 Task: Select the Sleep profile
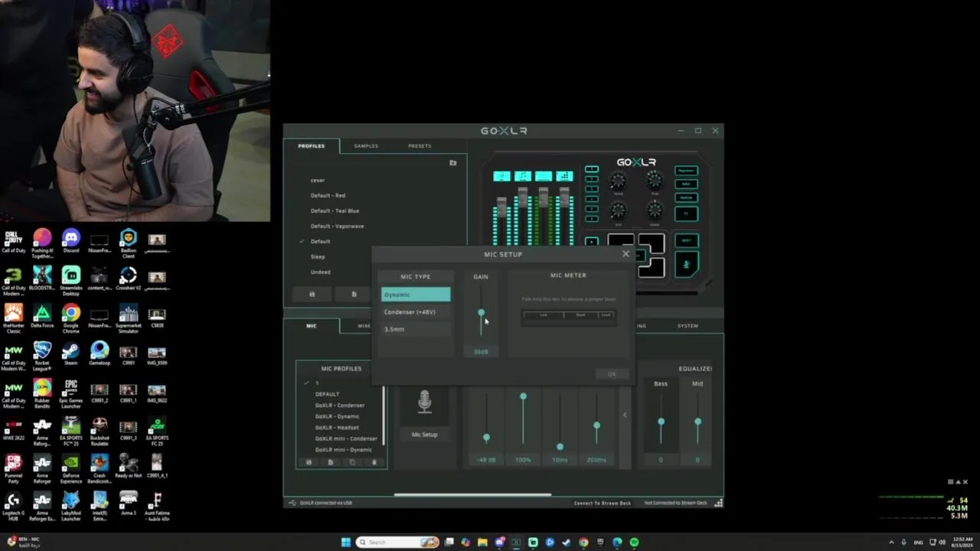pyautogui.click(x=318, y=257)
